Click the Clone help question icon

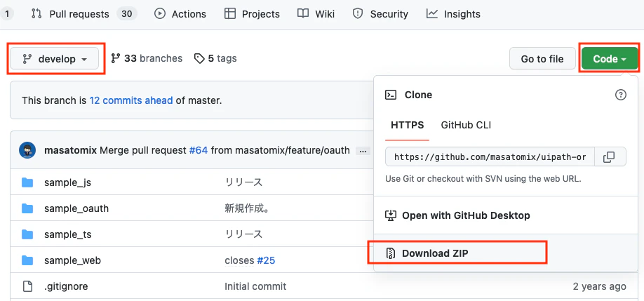[x=621, y=95]
